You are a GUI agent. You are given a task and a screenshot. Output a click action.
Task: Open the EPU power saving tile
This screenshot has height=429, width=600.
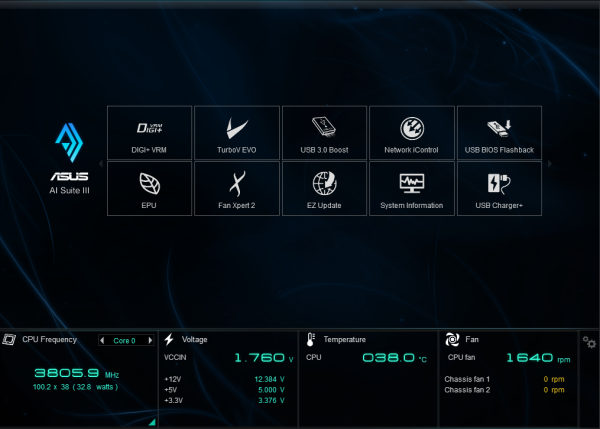click(x=149, y=189)
